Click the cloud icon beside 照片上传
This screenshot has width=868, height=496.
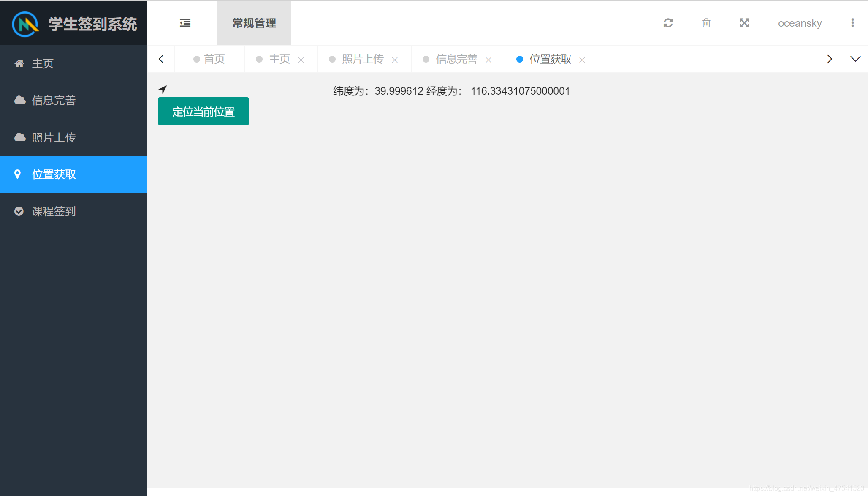point(20,137)
